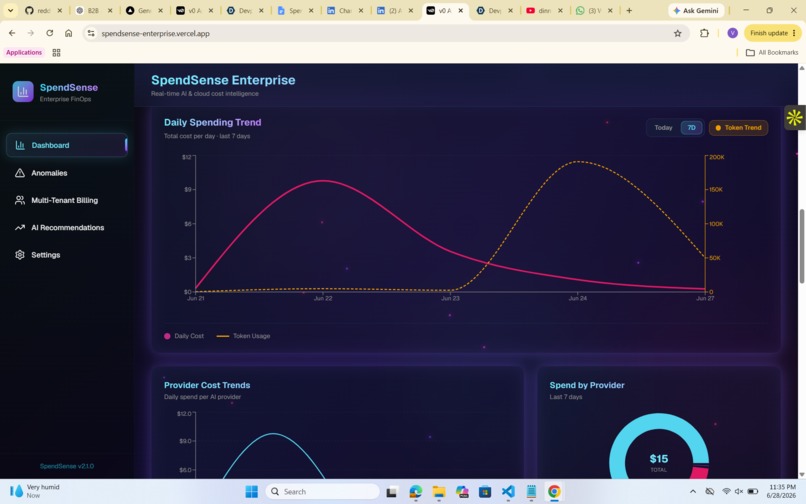Click the yellow asterisk floating widget icon
Screen dimensions: 806x504
click(794, 117)
